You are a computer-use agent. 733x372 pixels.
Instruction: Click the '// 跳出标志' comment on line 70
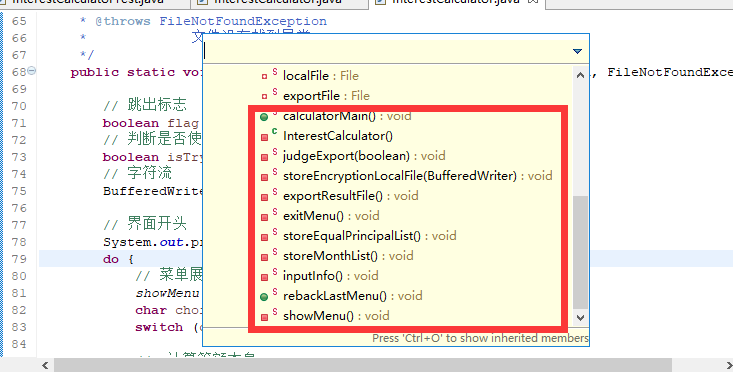pyautogui.click(x=145, y=105)
